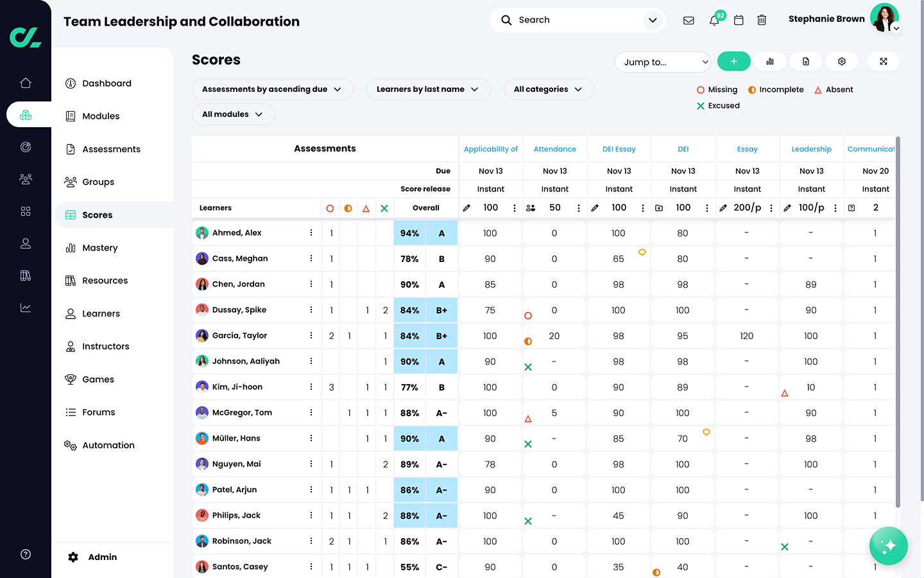Open Automation in the side menu
Image resolution: width=924 pixels, height=578 pixels.
pyautogui.click(x=108, y=445)
